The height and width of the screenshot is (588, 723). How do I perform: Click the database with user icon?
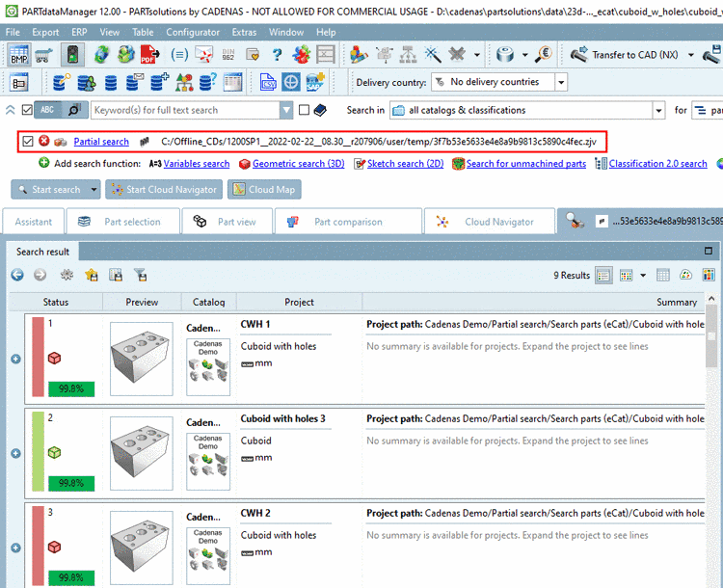coord(87,83)
